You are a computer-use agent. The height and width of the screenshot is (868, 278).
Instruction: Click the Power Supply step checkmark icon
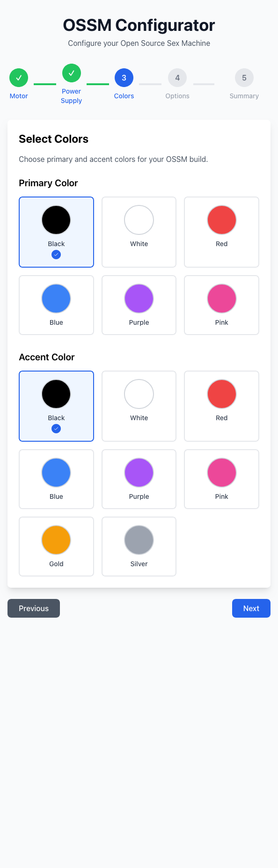point(71,73)
